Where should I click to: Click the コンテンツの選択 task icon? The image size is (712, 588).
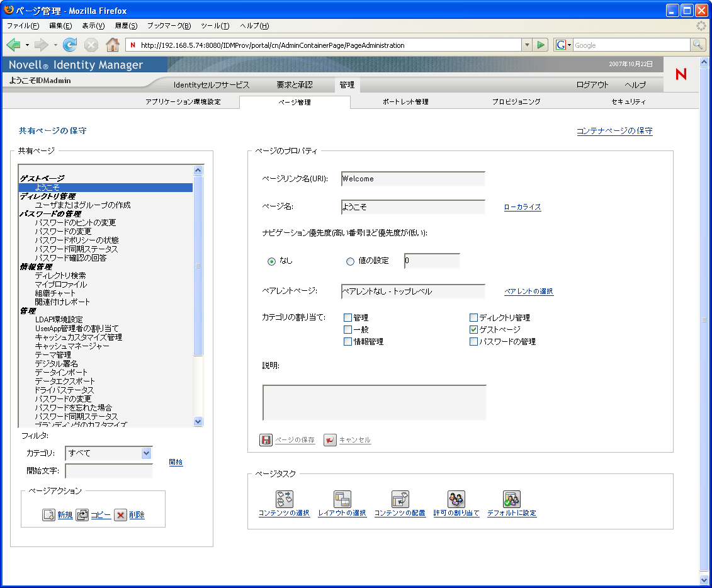tap(285, 499)
